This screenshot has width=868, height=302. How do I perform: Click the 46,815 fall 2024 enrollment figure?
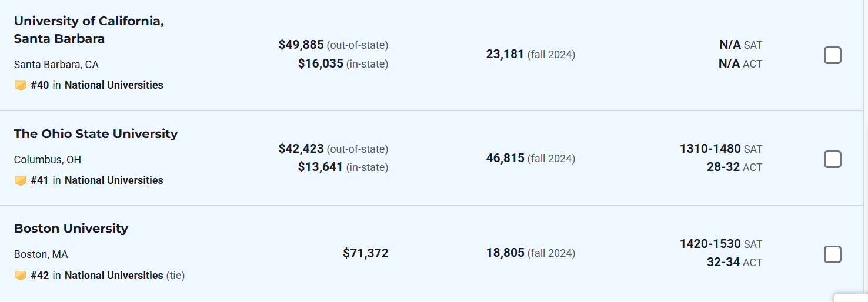click(505, 158)
